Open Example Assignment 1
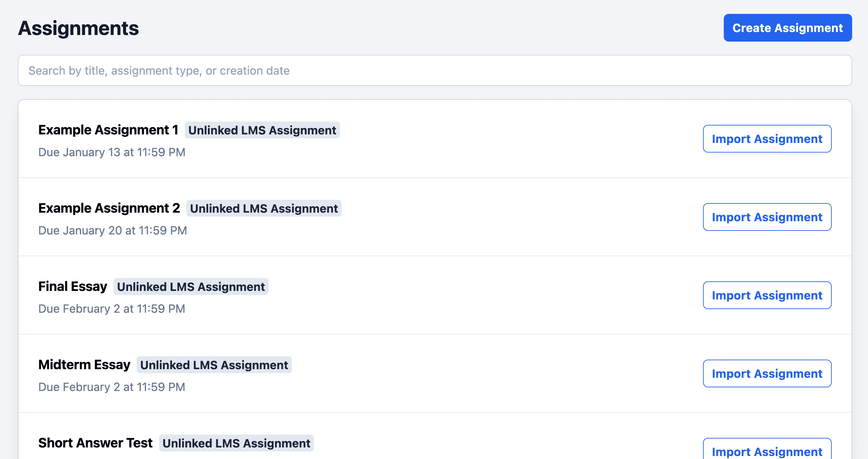The width and height of the screenshot is (868, 459). [x=109, y=129]
